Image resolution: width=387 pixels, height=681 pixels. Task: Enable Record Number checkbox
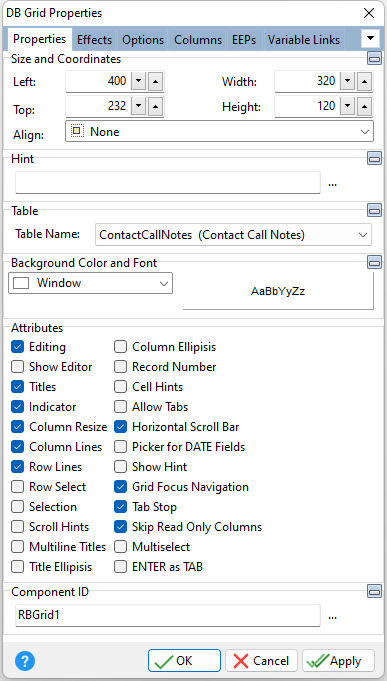120,367
